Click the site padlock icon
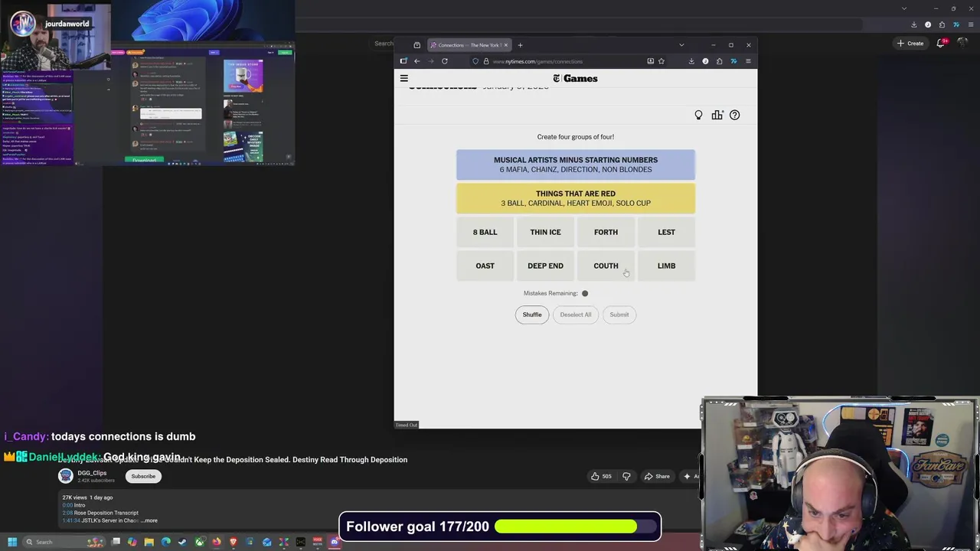The width and height of the screenshot is (980, 551). [x=485, y=61]
